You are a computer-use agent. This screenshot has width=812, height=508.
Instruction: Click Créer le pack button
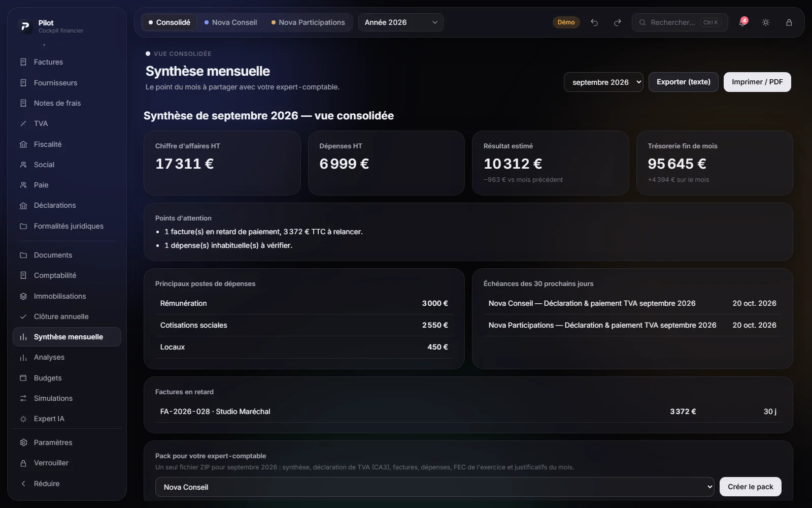750,487
